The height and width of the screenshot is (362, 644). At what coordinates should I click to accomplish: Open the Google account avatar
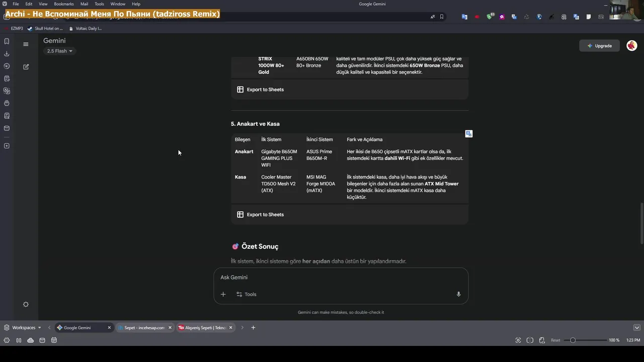631,46
